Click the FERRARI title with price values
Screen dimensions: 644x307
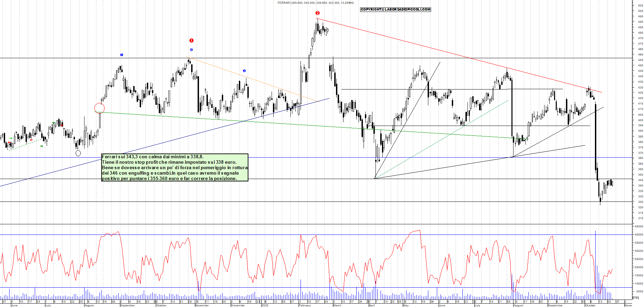[316, 3]
